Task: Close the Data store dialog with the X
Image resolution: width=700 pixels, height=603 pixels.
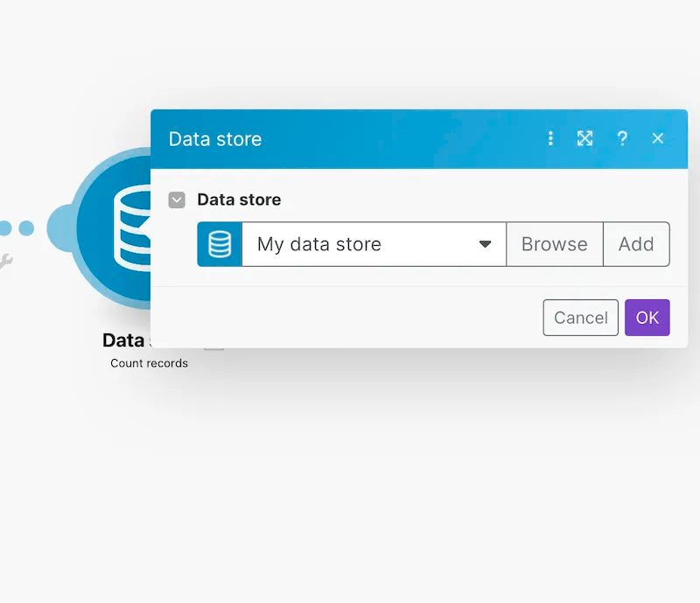Action: [x=658, y=138]
